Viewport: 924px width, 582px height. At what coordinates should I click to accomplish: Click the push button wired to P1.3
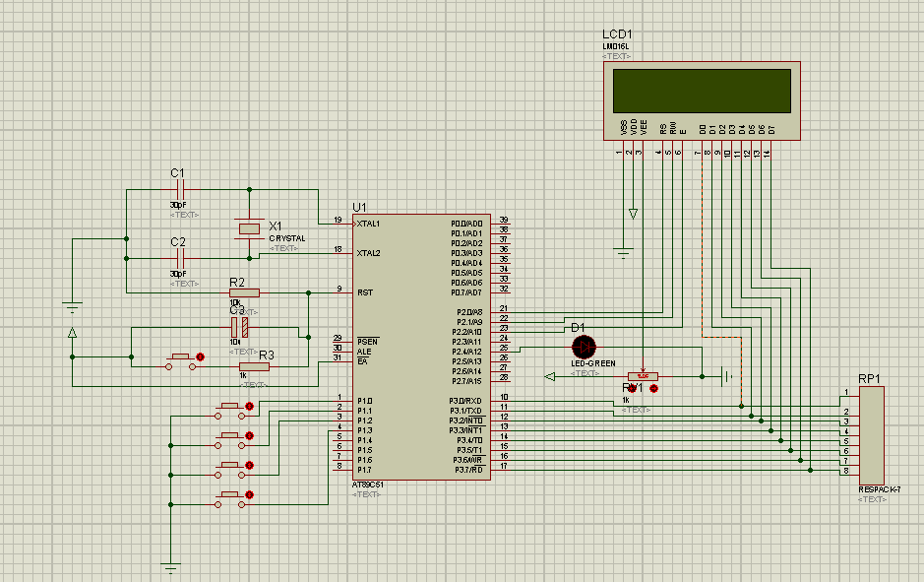pos(230,499)
